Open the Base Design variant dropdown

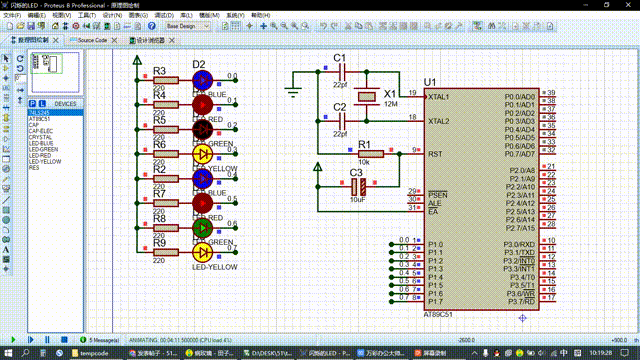click(x=188, y=26)
